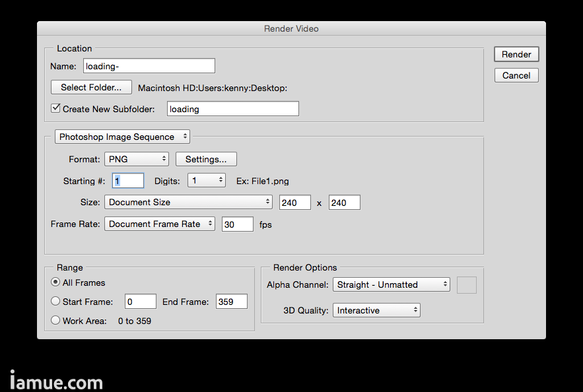Click the Render Video title text
Viewport: 583px width, 392px height.
tap(291, 28)
